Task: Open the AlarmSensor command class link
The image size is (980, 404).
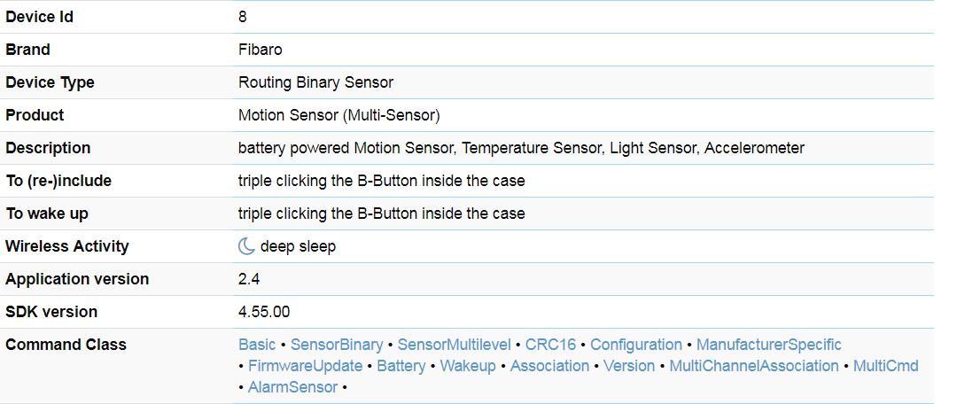Action: [292, 387]
